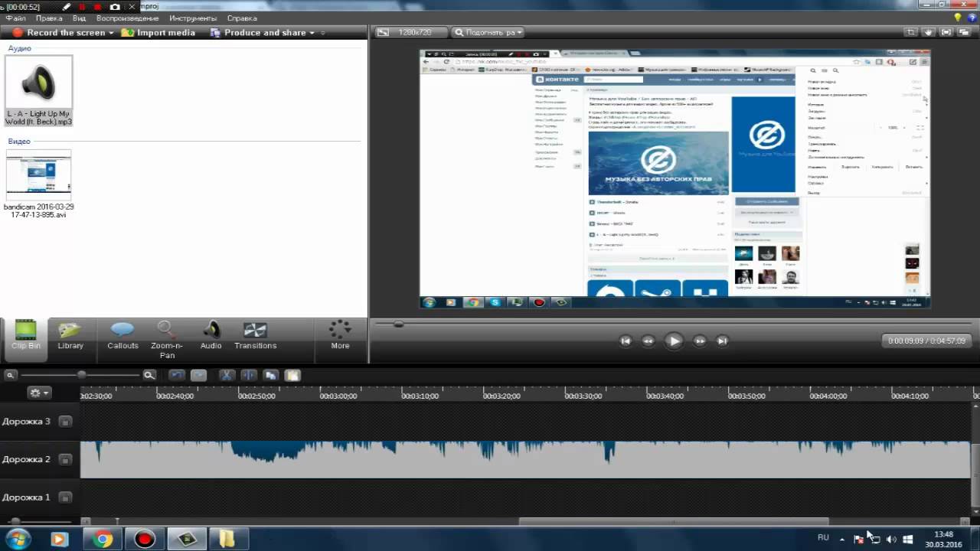Click the timeline horizontal scrollbar thumb
This screenshot has height=551, width=980.
click(x=674, y=522)
